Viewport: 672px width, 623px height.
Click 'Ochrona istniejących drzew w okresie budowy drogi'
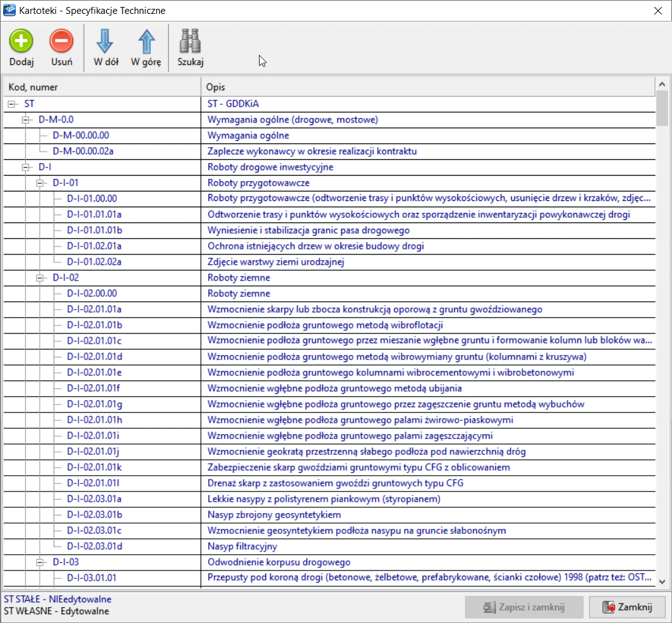pos(316,246)
